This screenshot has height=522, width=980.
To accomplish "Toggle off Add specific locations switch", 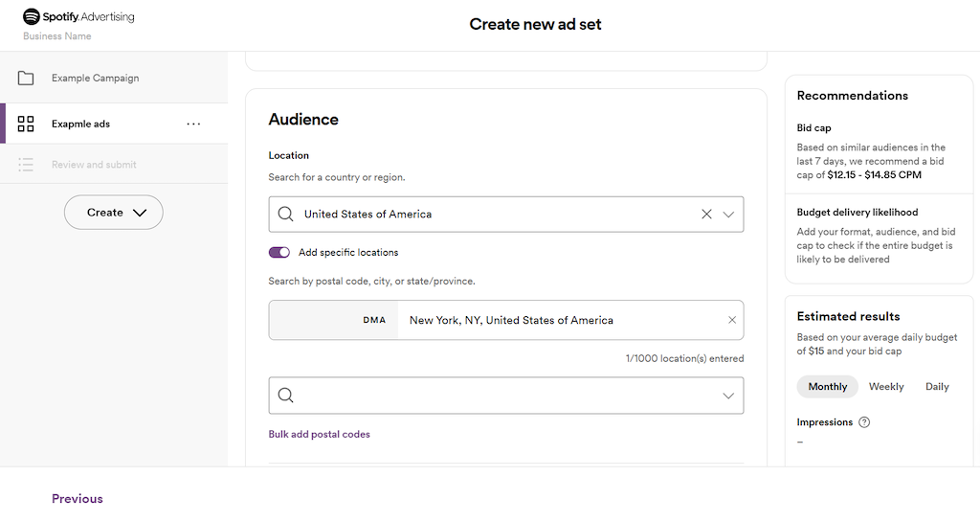I will (279, 252).
